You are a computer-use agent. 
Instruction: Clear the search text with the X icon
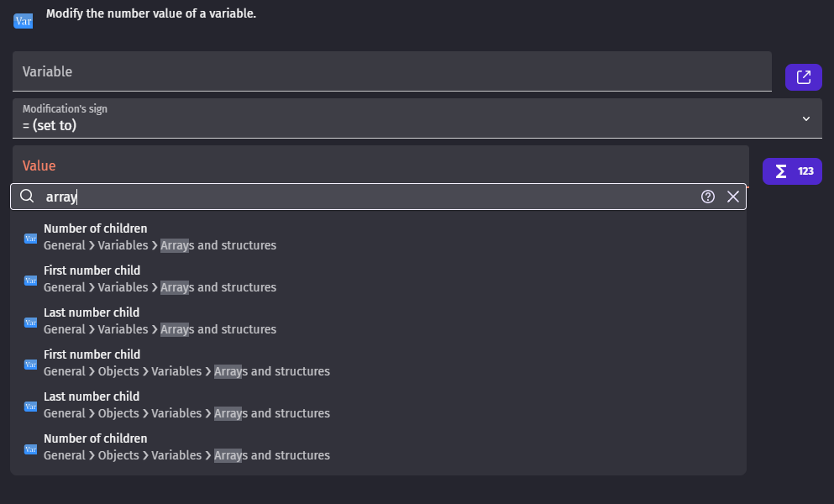coord(733,197)
